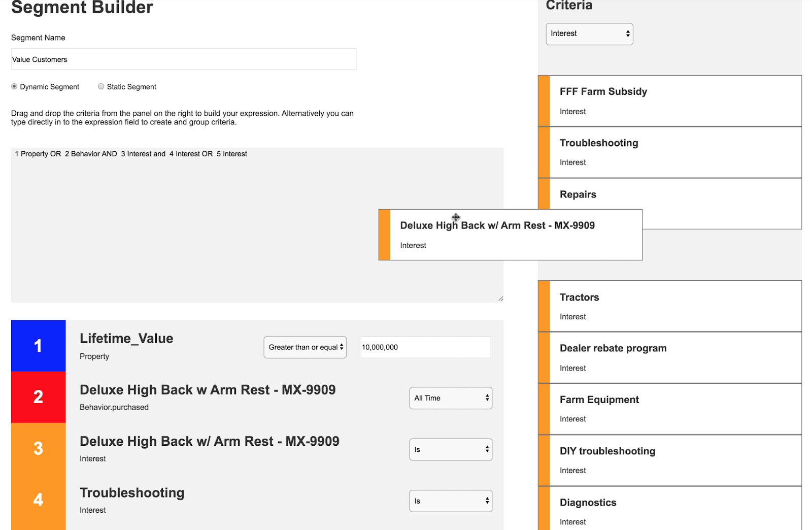The height and width of the screenshot is (530, 812).
Task: Click the red number 2 badge on Behavior criterion
Action: pos(38,397)
